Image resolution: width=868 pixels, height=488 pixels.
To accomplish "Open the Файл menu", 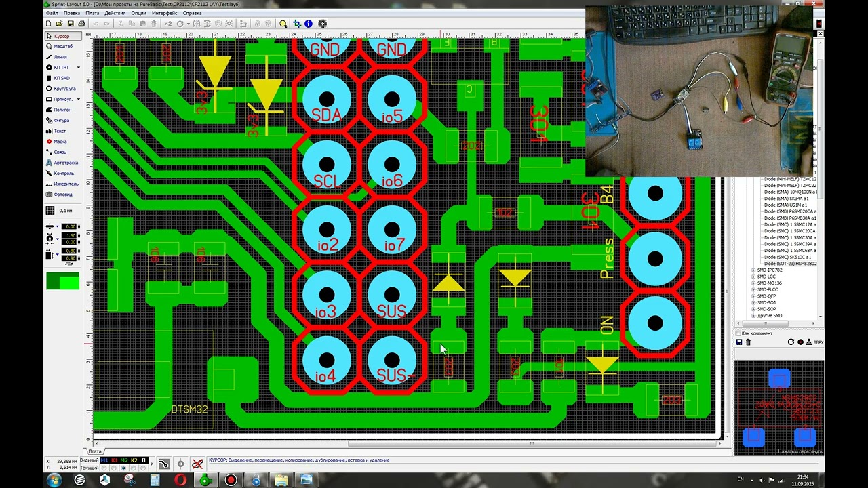I will [x=52, y=13].
